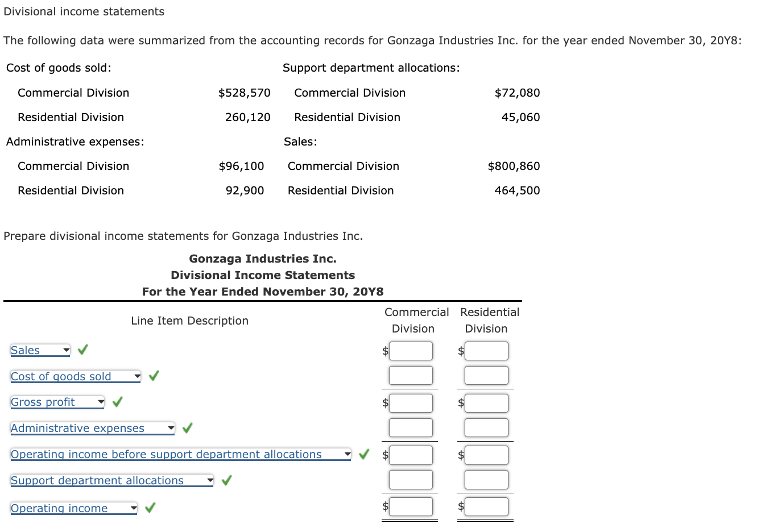This screenshot has height=532, width=761.
Task: Click green checkmark next to Sales
Action: [x=82, y=350]
